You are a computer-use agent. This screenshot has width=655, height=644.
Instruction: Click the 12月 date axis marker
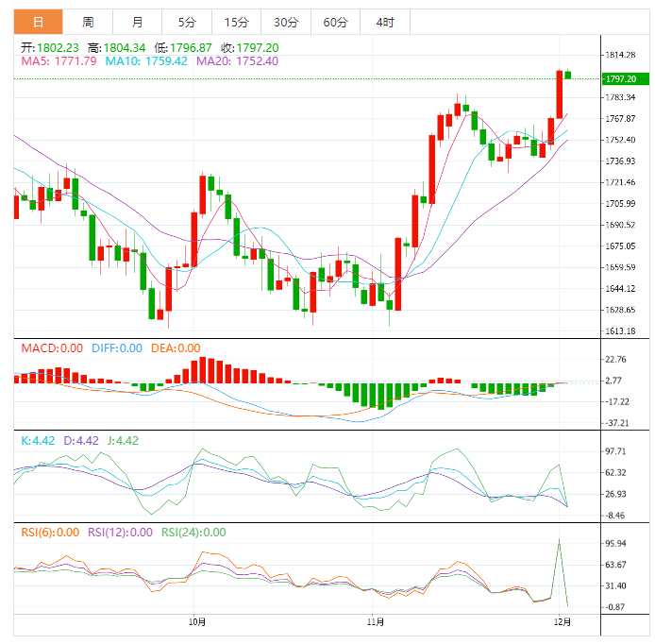coord(563,622)
